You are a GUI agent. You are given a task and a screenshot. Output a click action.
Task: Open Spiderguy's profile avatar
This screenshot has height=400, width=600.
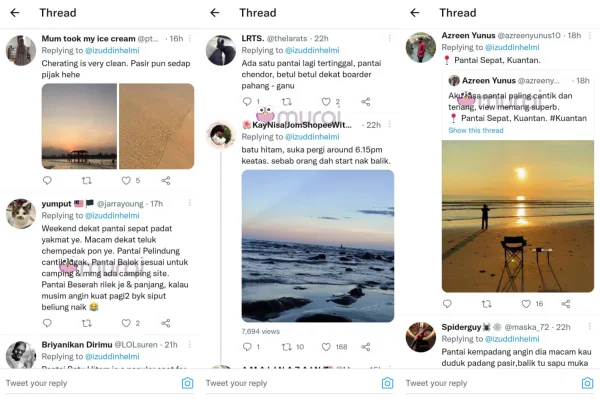(x=420, y=336)
